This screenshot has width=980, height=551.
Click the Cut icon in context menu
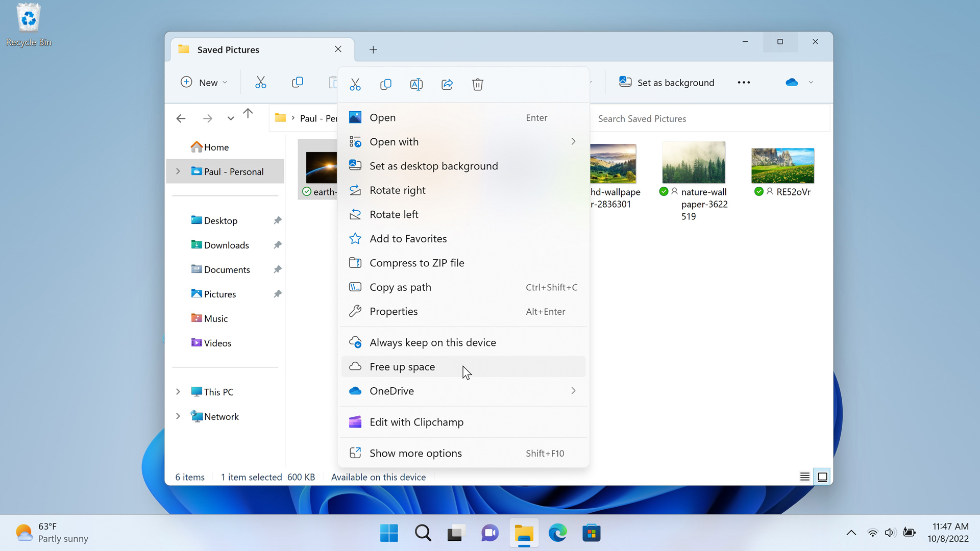click(355, 84)
